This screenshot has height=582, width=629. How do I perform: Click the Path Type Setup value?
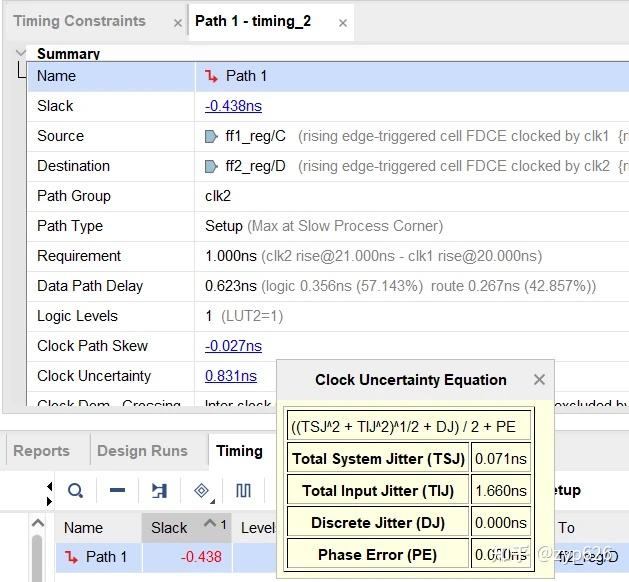pos(223,226)
